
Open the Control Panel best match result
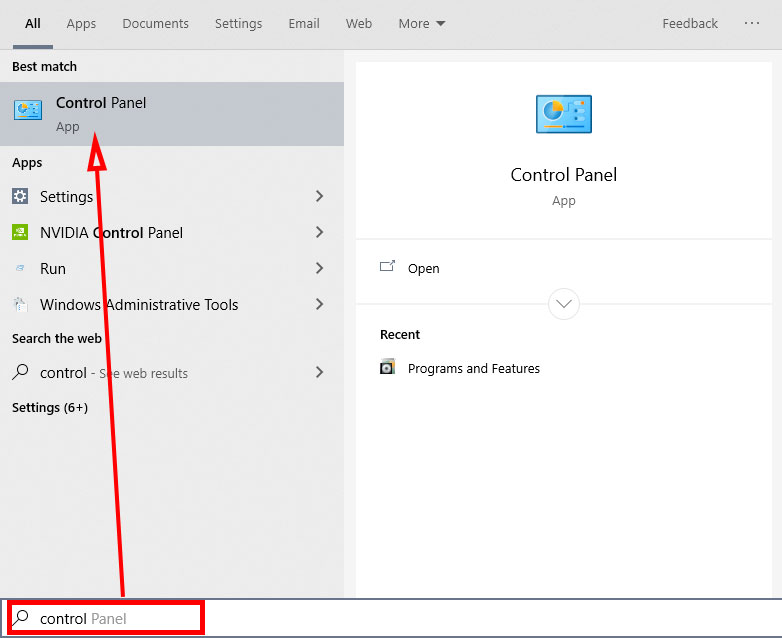pos(172,114)
